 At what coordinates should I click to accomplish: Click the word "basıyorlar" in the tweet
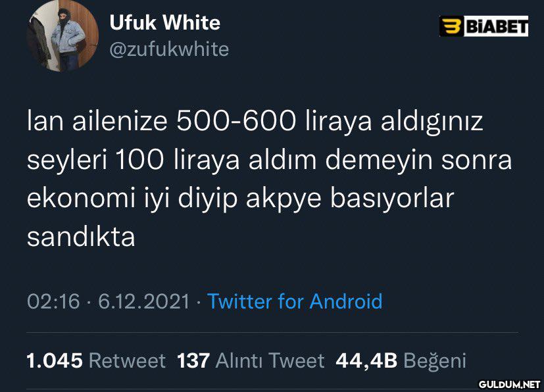pos(392,199)
